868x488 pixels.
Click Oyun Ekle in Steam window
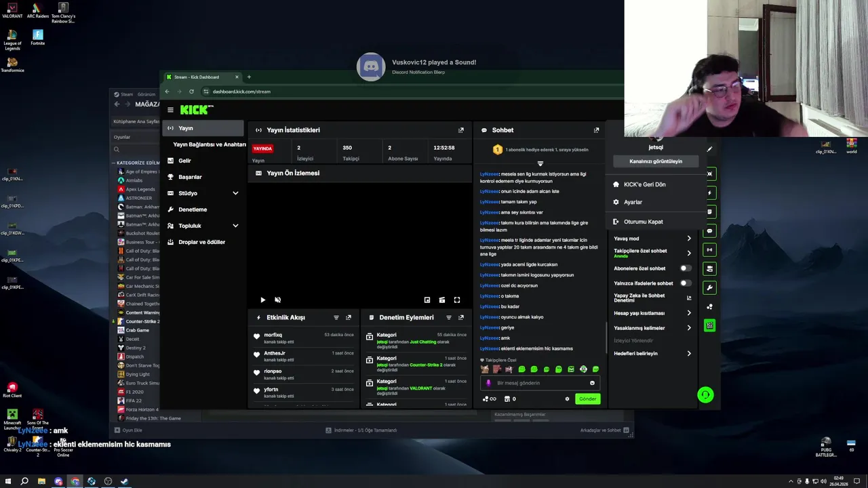tap(127, 430)
